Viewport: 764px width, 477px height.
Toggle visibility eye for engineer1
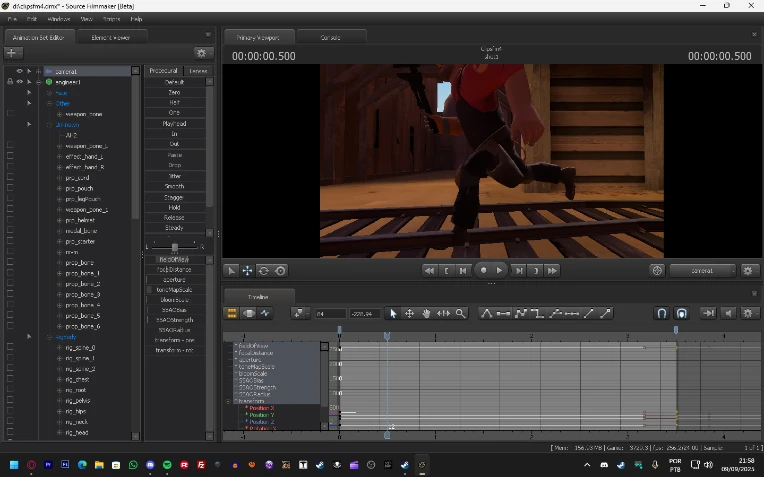(x=19, y=82)
